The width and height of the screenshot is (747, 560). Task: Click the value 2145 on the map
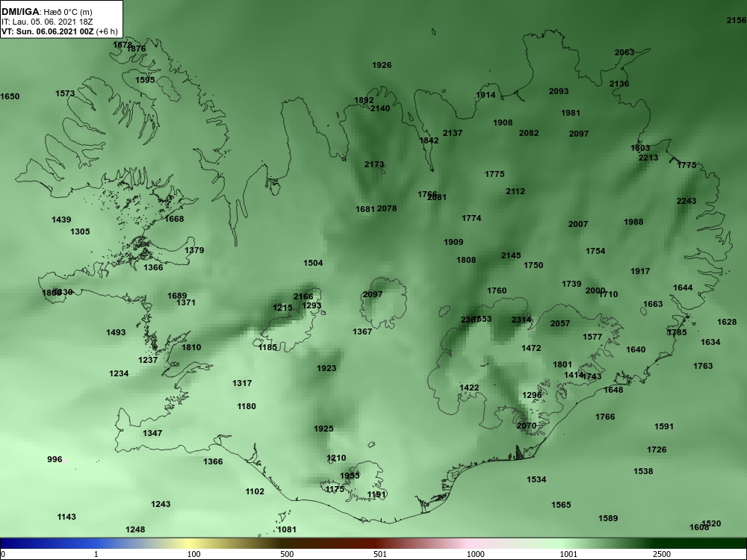coord(511,255)
